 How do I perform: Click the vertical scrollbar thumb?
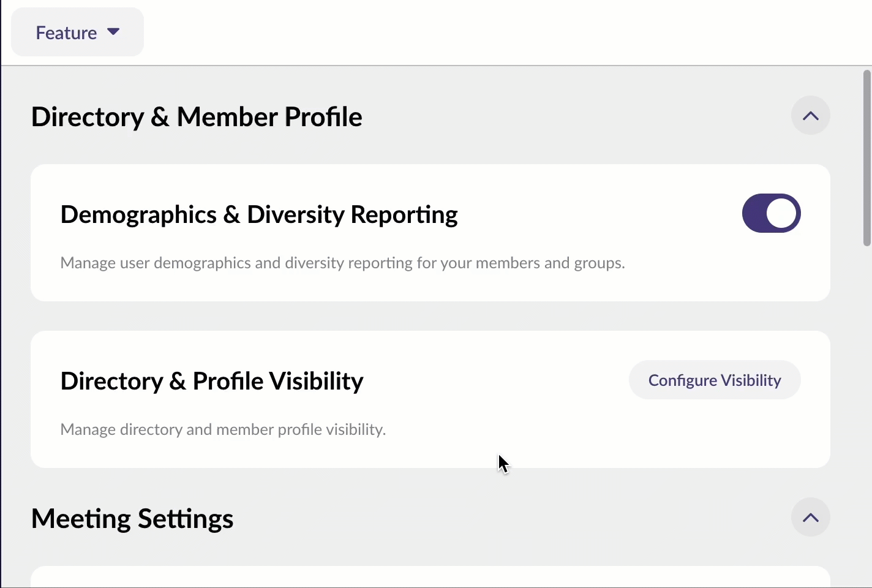[866, 158]
